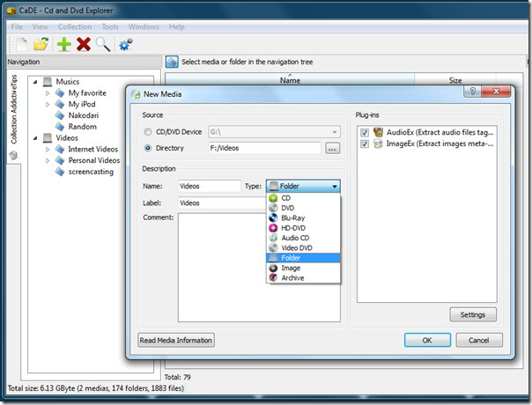Toggle the ImageEx plug-in checkbox
The height and width of the screenshot is (405, 532).
(x=365, y=144)
